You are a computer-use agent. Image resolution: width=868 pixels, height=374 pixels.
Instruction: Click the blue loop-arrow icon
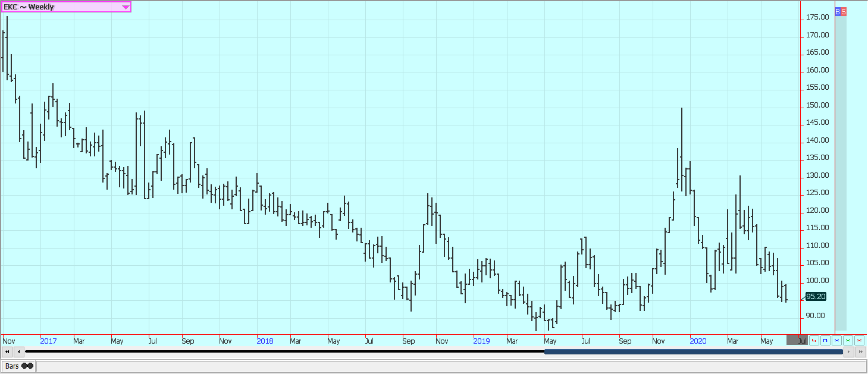(x=825, y=341)
